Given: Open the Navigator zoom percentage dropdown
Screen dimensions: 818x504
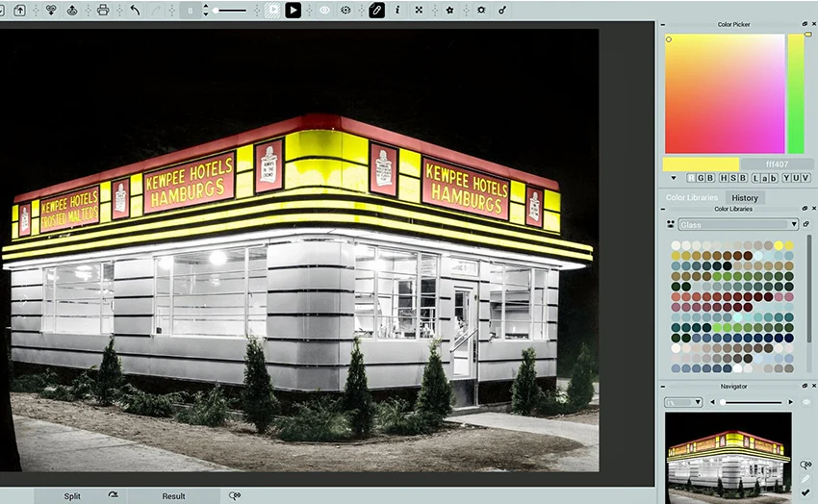Looking at the screenshot, I should pos(683,402).
